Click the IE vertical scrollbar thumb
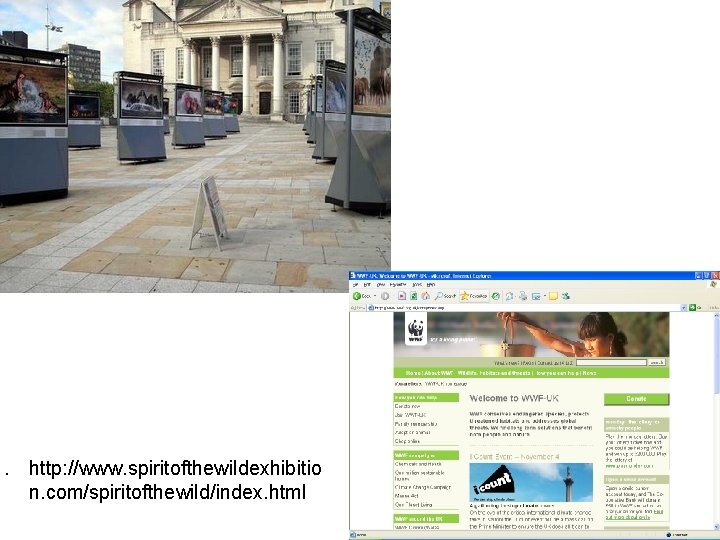The height and width of the screenshot is (540, 720). click(x=716, y=356)
